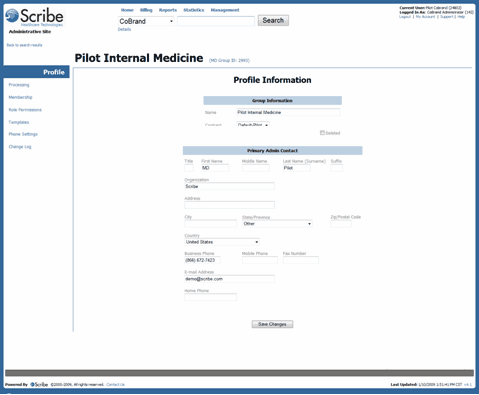Open the Contract dropdown in Group Information

coord(253,125)
